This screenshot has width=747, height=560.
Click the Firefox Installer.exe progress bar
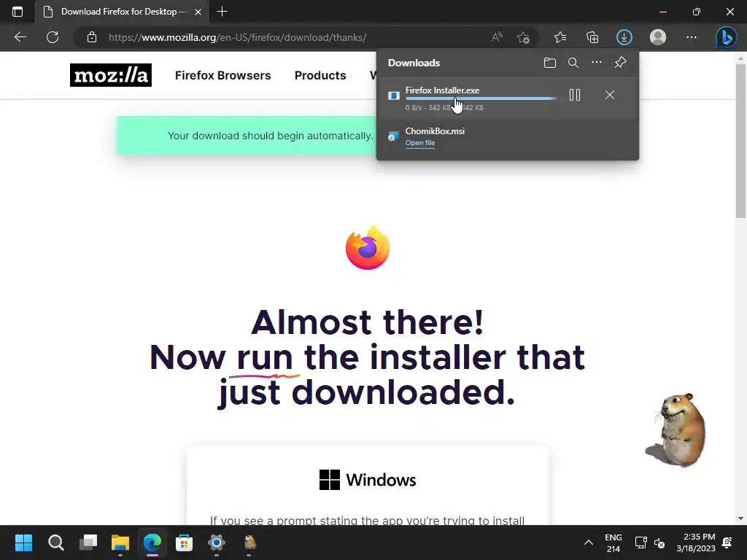[481, 98]
